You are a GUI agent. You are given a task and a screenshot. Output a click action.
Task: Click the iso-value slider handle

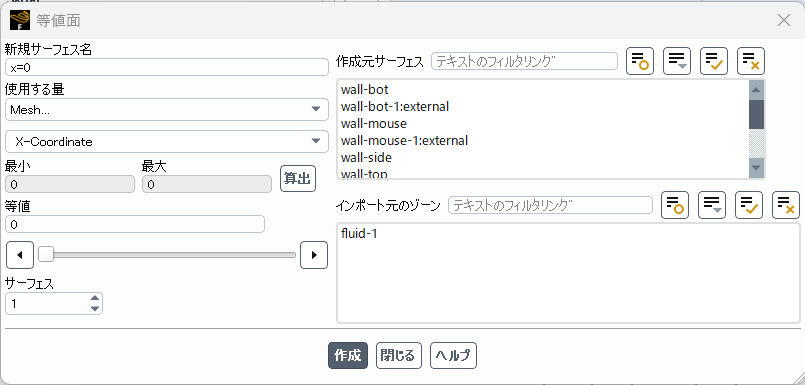(46, 254)
